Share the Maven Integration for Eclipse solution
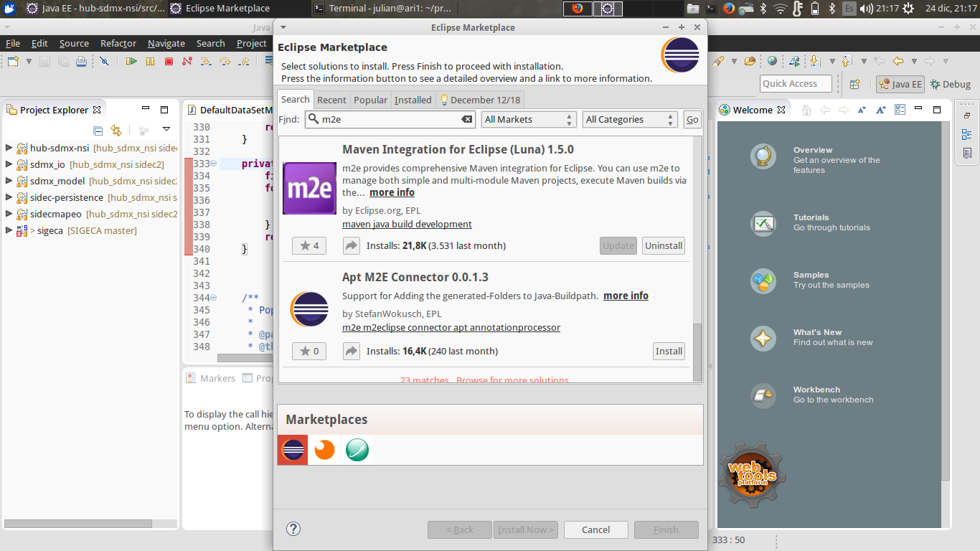This screenshot has height=551, width=980. pos(351,246)
